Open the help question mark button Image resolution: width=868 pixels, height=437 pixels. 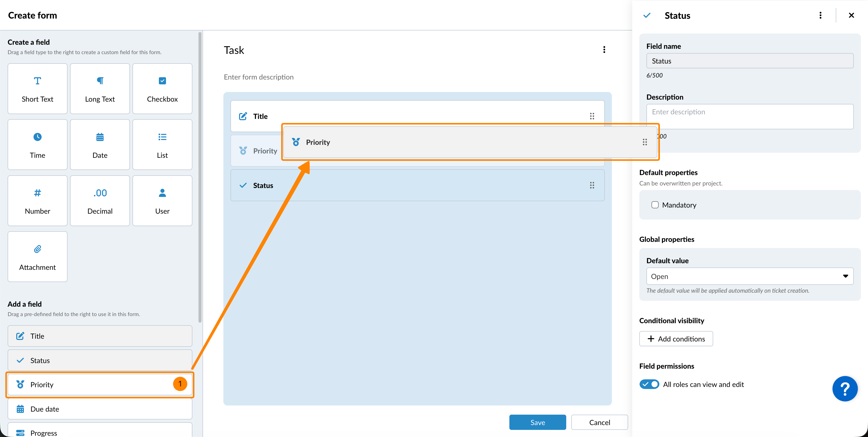pyautogui.click(x=845, y=389)
